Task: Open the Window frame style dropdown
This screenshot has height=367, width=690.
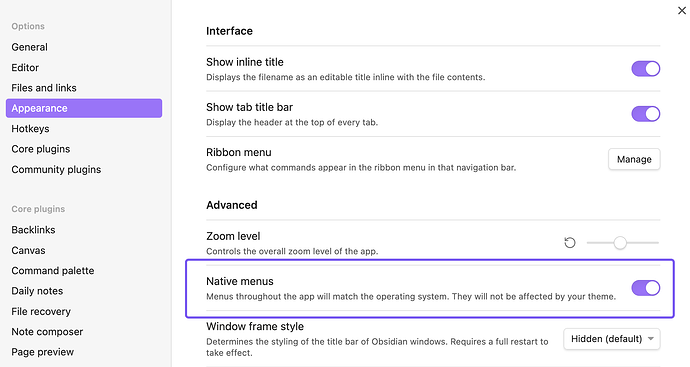Action: click(612, 339)
